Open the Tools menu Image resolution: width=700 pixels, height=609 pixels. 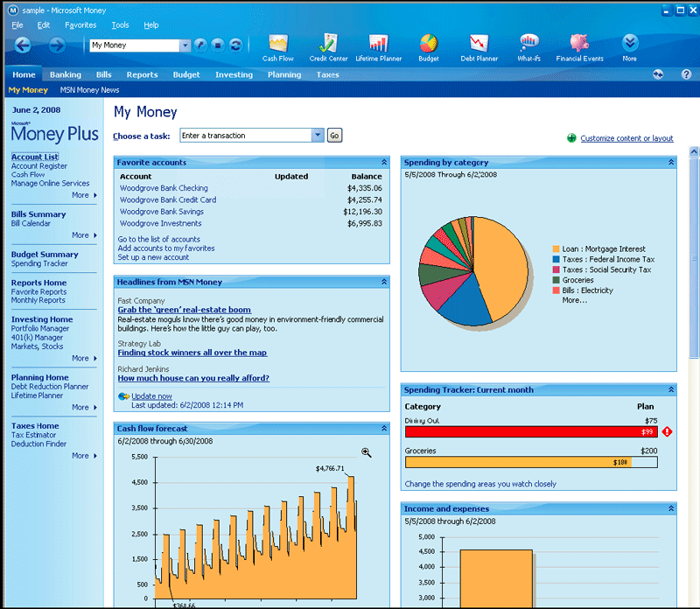120,25
